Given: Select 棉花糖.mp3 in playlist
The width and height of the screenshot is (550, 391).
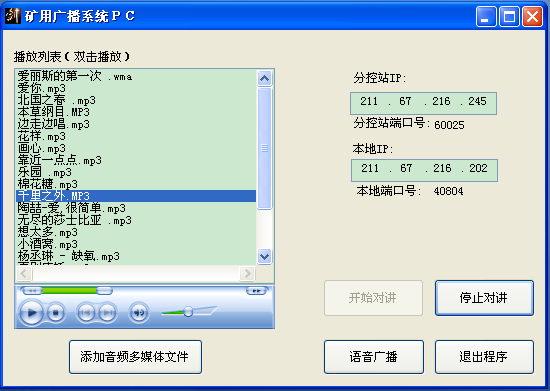Looking at the screenshot, I should point(136,184).
